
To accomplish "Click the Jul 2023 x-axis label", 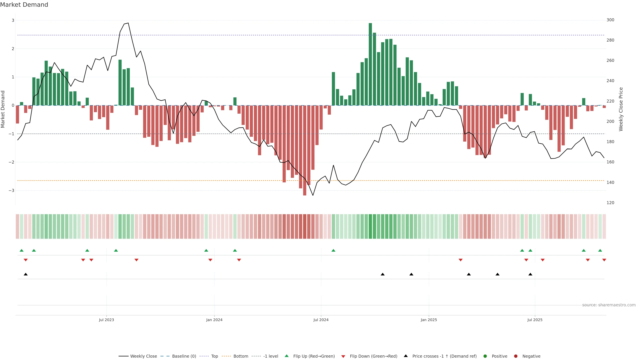I will point(106,320).
